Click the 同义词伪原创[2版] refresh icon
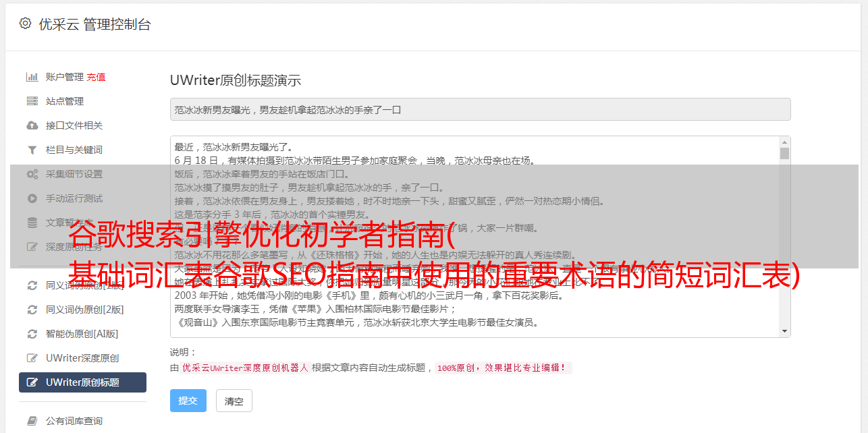This screenshot has width=868, height=433. 32,310
